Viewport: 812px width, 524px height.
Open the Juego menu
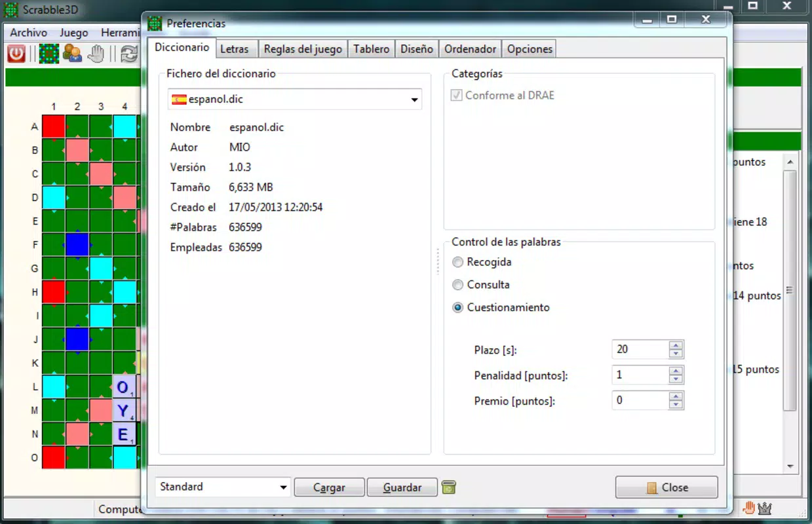coord(73,32)
